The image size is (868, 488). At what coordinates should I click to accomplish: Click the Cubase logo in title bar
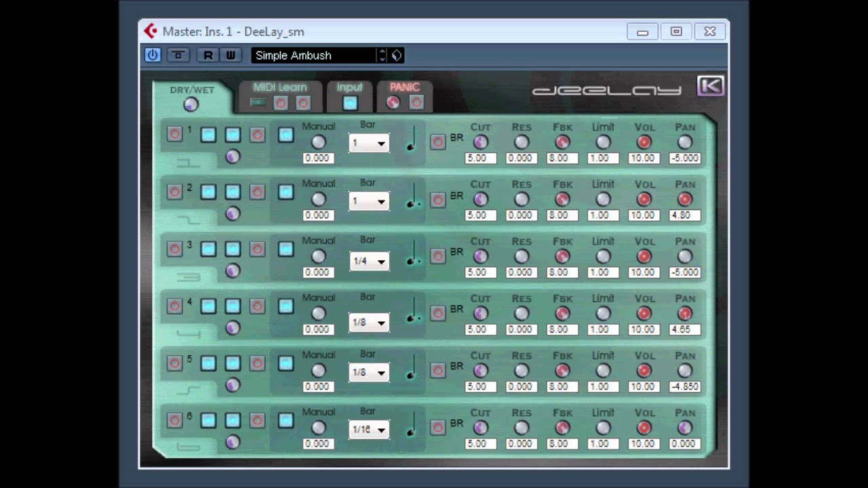click(x=151, y=31)
